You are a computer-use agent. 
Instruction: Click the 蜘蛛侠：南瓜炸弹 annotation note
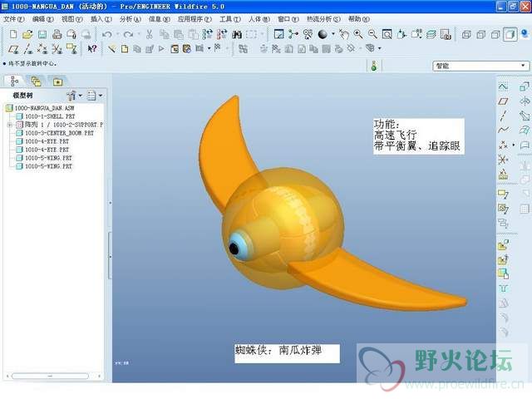point(287,353)
